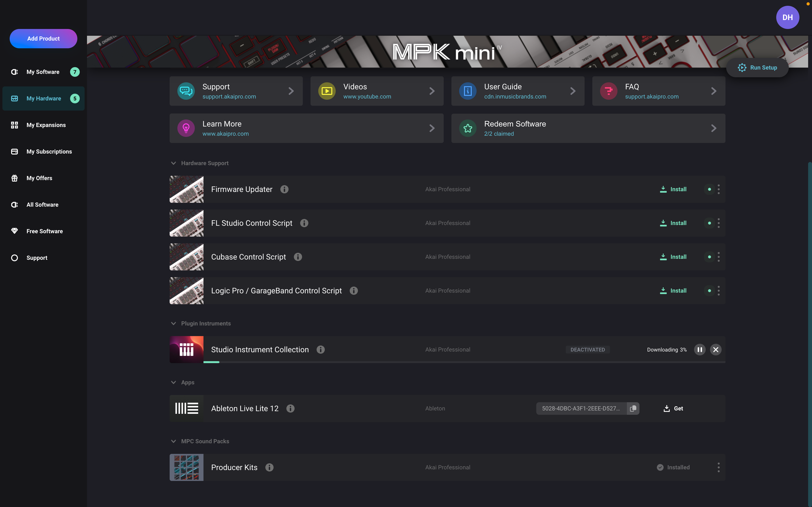Open the DH user profile avatar
The width and height of the screenshot is (812, 507).
(x=787, y=17)
